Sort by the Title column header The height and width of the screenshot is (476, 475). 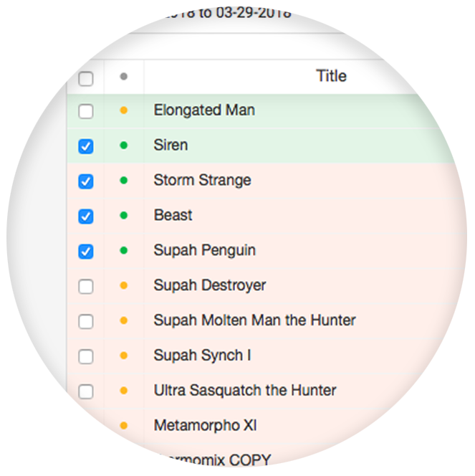click(x=331, y=76)
